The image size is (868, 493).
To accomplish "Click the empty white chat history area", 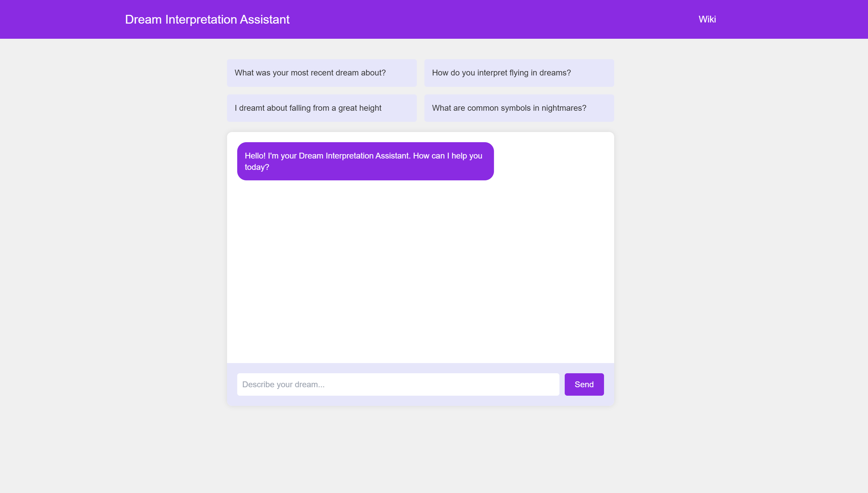I will tap(420, 271).
